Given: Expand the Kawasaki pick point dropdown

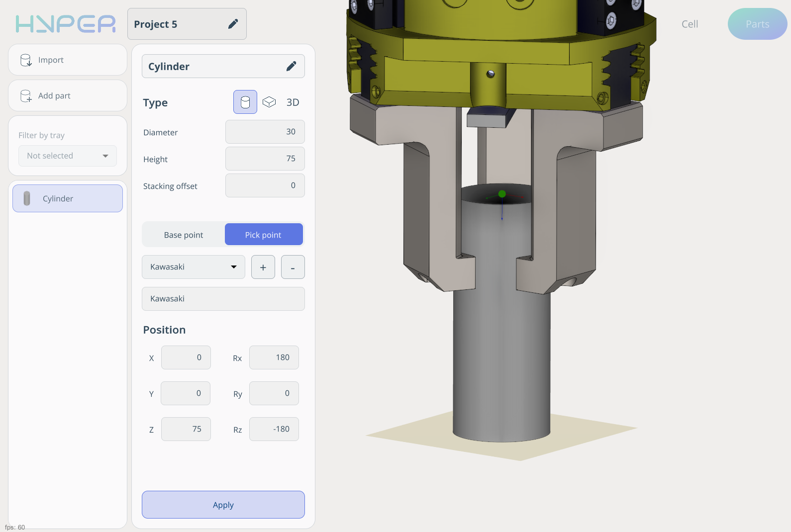Looking at the screenshot, I should tap(193, 267).
